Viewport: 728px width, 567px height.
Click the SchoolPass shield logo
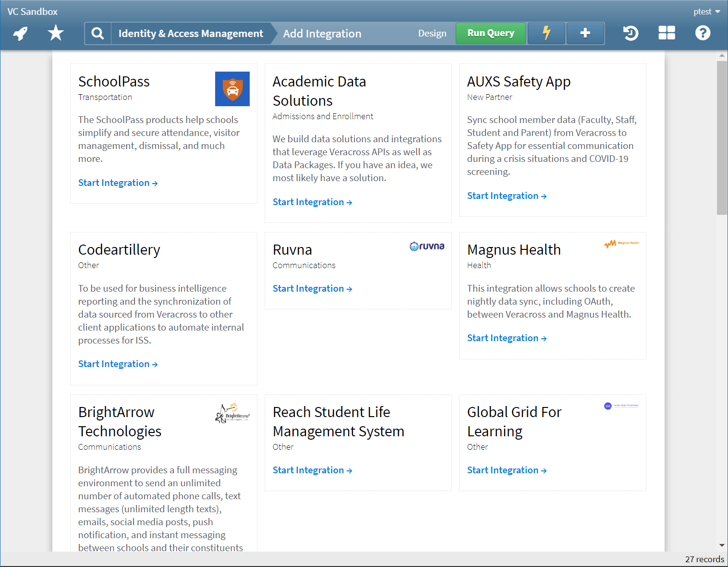tap(232, 89)
